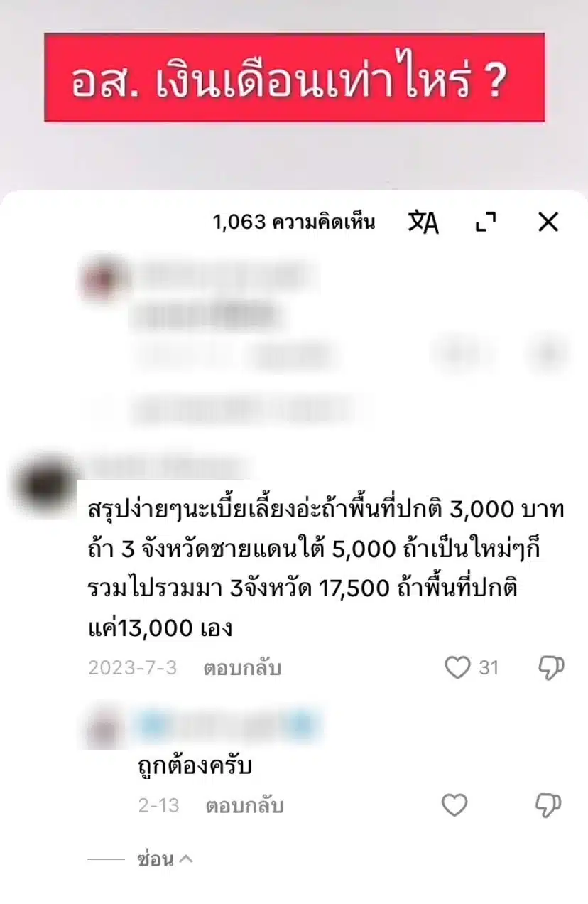This screenshot has width=588, height=904.
Task: Reply to the ถูกต้องครับ comment dated 2-13
Action: coord(244,806)
